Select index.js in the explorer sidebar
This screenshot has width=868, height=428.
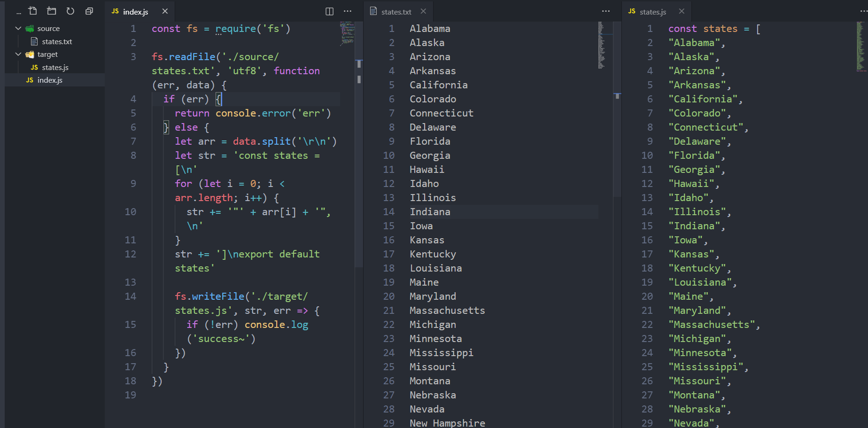click(49, 80)
